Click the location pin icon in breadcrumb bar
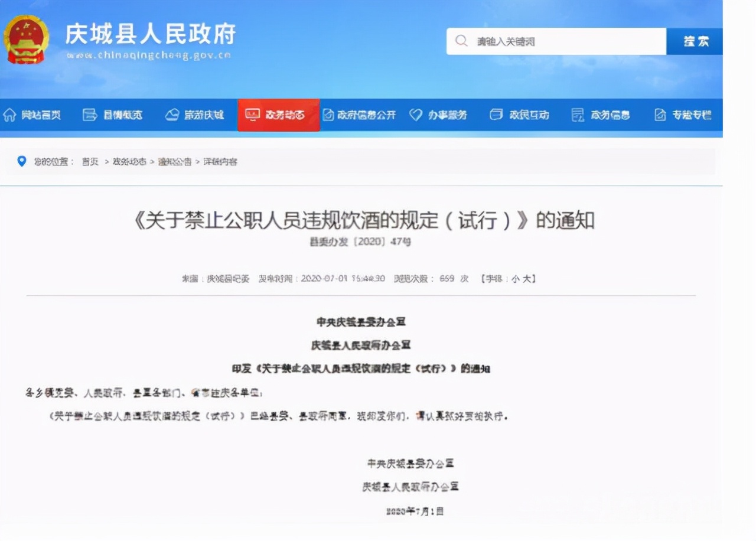The width and height of the screenshot is (756, 541). point(22,161)
